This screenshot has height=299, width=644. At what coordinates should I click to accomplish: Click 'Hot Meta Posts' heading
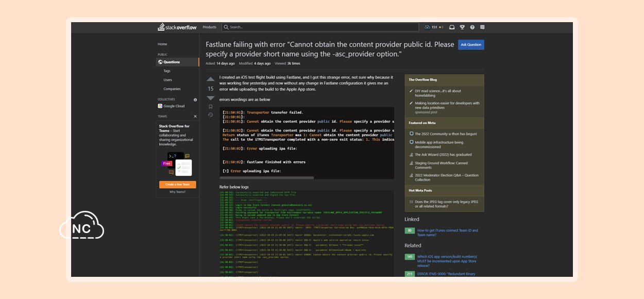click(420, 191)
